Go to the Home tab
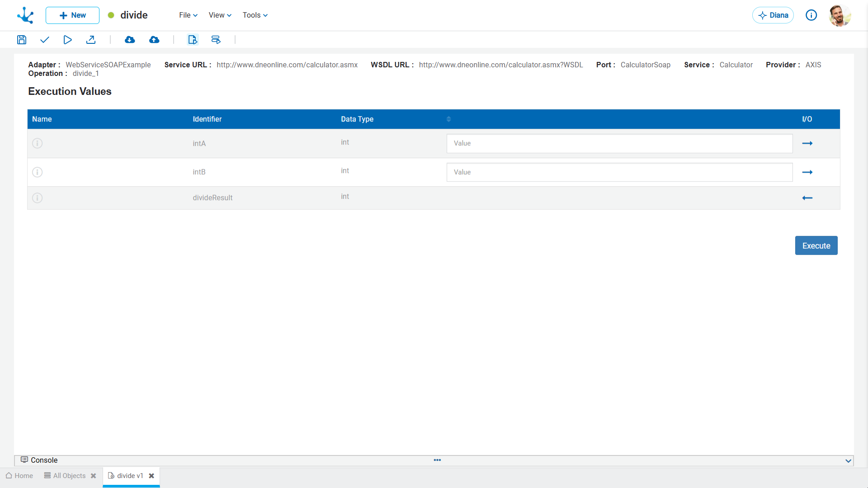The width and height of the screenshot is (868, 488). 19,476
